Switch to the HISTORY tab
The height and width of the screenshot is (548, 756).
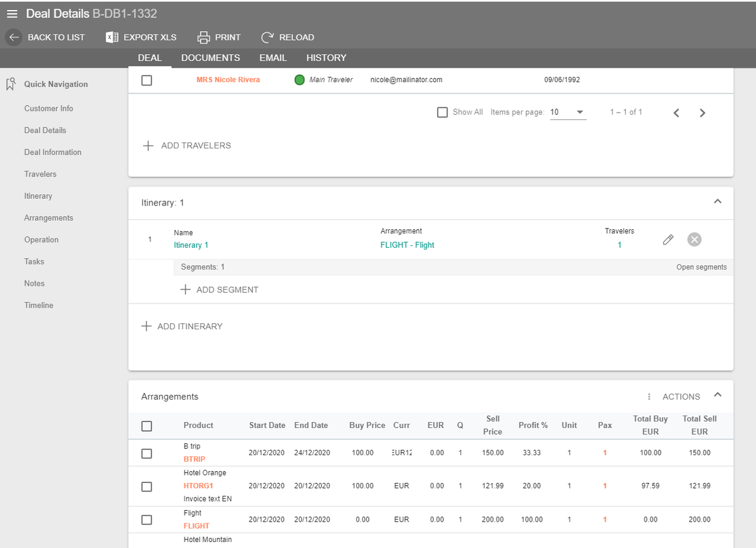326,58
